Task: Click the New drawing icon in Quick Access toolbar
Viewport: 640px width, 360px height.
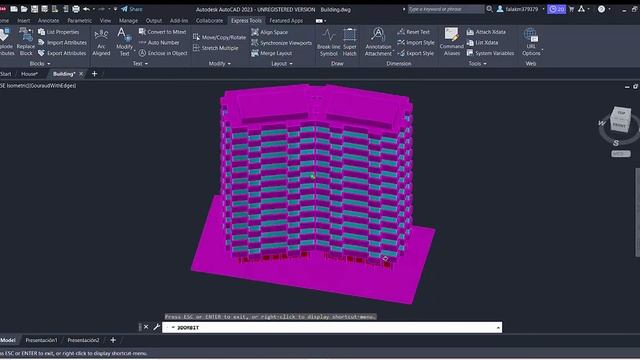Action: 14,9
